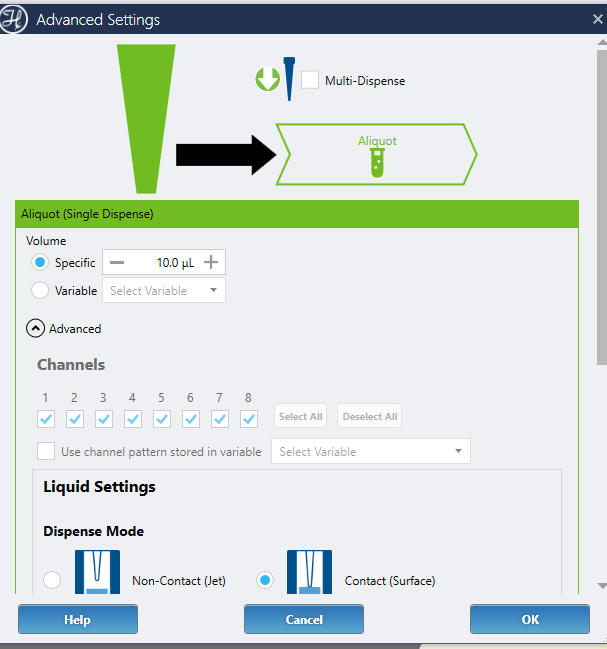Enable the Multi-Dispense checkbox
The image size is (607, 649).
tap(310, 80)
